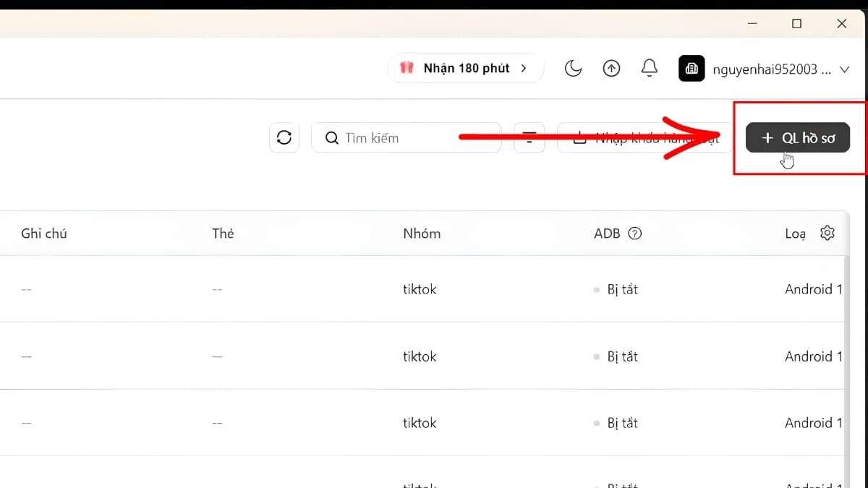Click the account avatar icon
This screenshot has height=488, width=868.
tap(692, 69)
